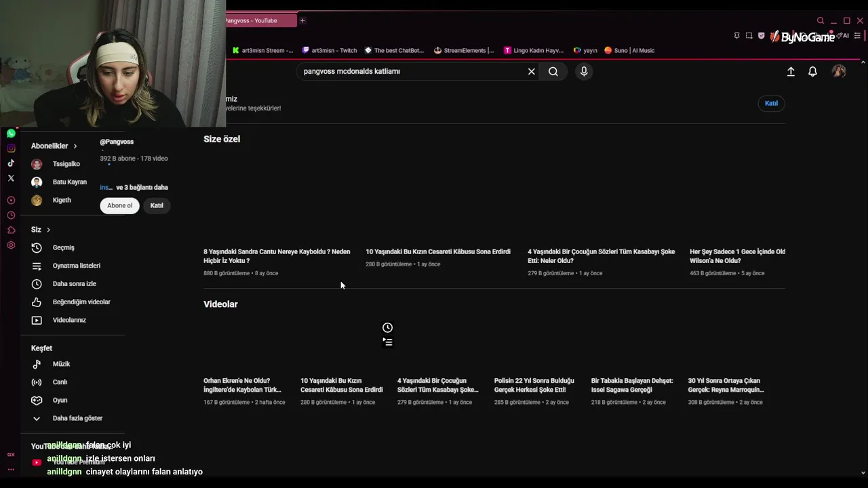Click the @Pangvoss channel handle
The width and height of the screenshot is (868, 488).
(117, 142)
